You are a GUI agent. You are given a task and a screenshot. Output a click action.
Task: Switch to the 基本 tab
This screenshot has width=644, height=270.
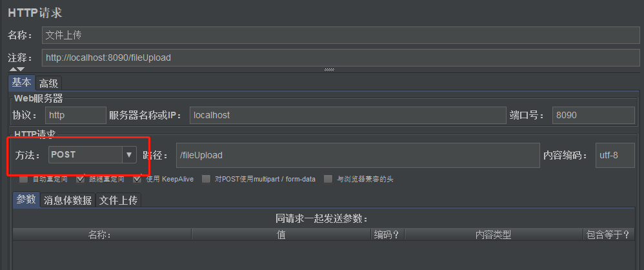pos(21,83)
